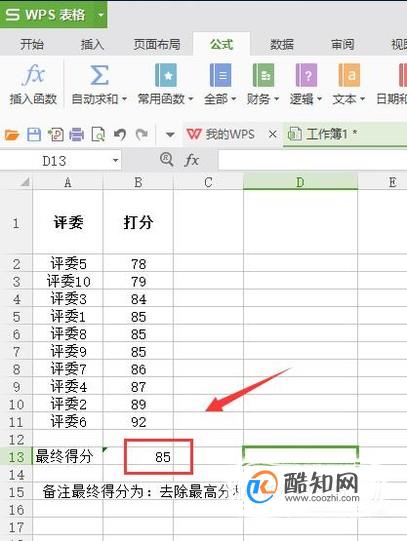The width and height of the screenshot is (407, 541).
Task: Click the formula bar input field
Action: click(x=312, y=160)
